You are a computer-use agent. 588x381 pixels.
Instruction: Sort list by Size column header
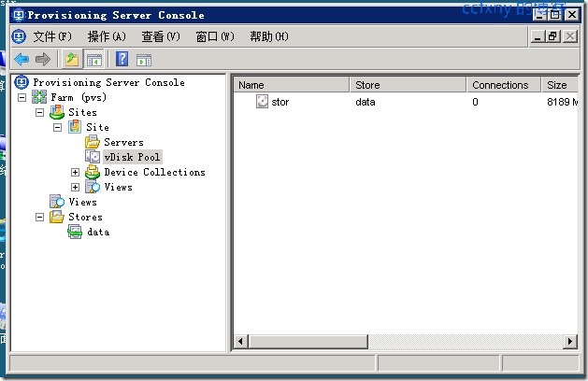point(560,85)
